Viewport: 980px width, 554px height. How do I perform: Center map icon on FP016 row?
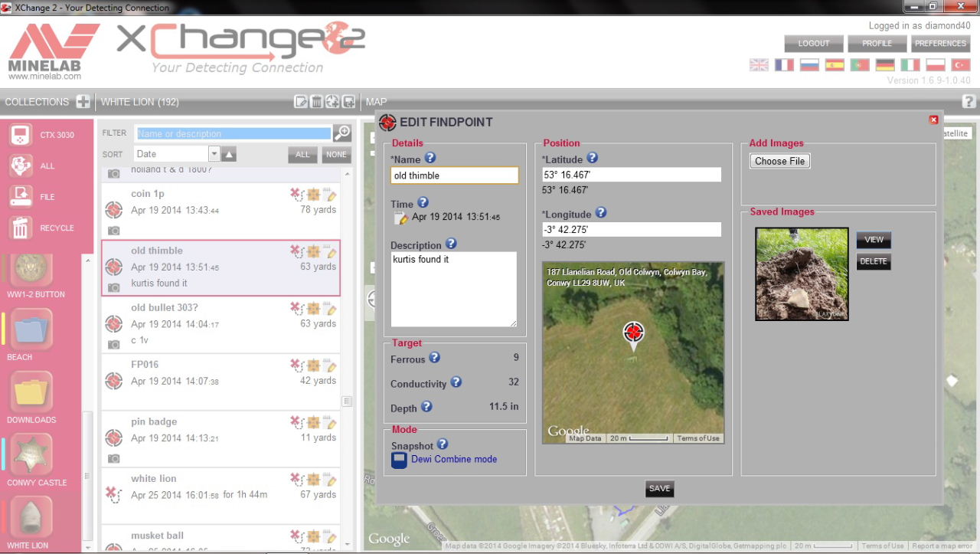[x=314, y=366]
